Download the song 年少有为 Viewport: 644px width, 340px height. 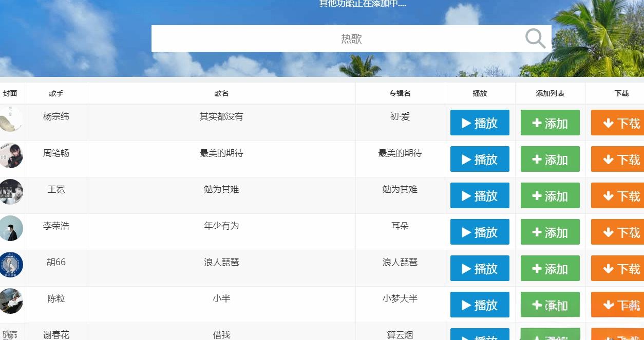coord(618,232)
